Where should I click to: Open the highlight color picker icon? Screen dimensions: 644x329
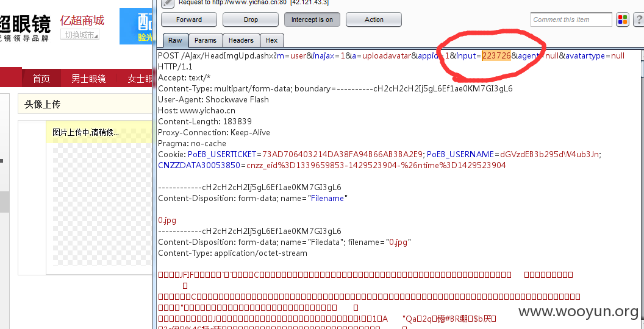[x=623, y=19]
